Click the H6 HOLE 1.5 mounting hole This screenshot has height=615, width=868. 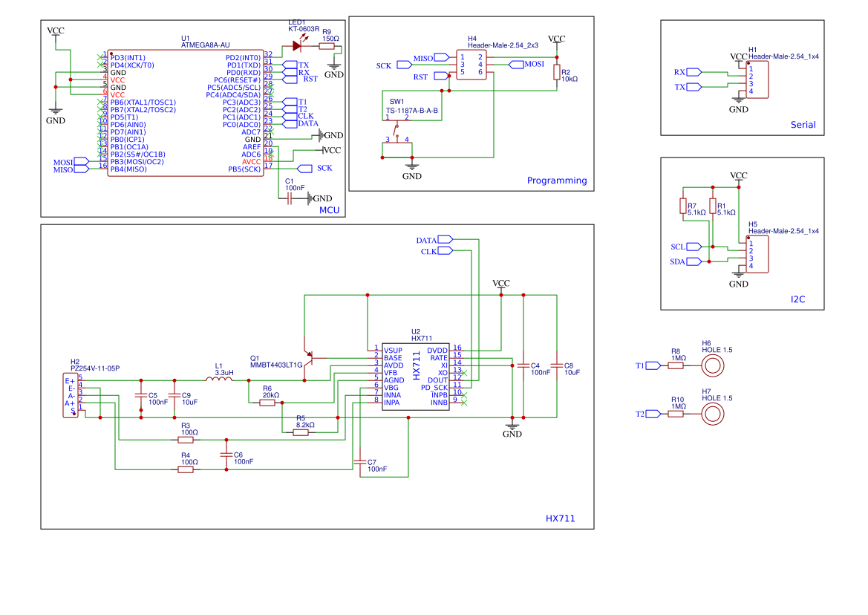tap(712, 364)
